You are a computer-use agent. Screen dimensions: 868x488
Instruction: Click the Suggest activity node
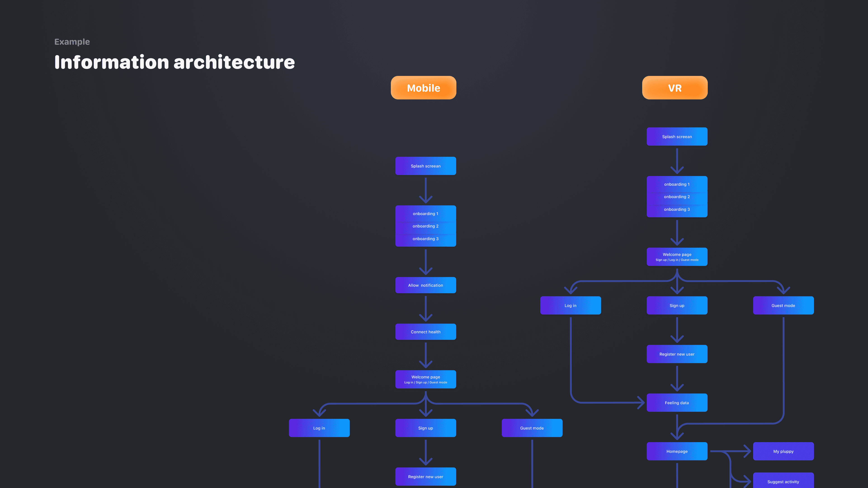click(783, 482)
